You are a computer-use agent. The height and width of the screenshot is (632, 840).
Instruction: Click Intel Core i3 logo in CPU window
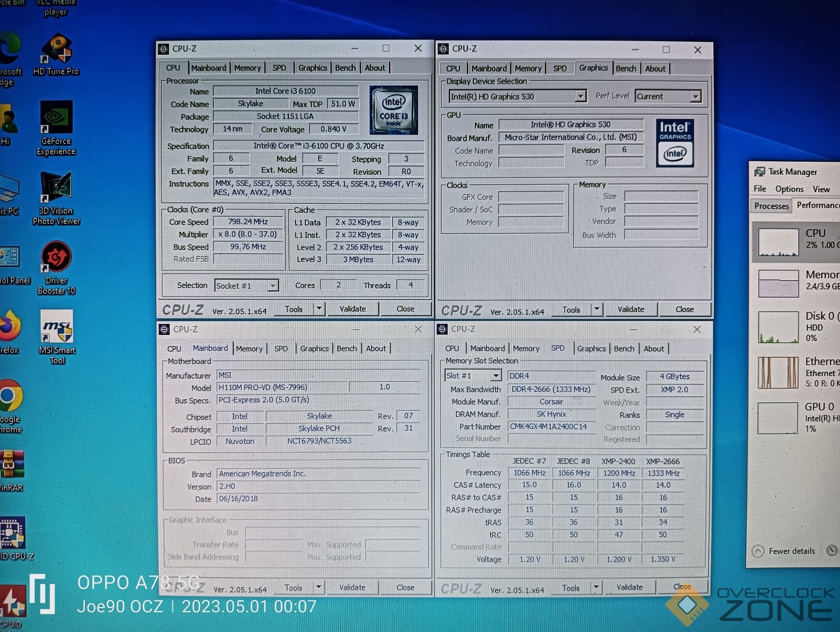394,110
